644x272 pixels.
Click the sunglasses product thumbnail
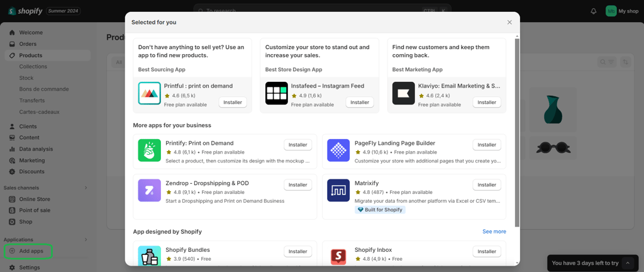pos(553,149)
